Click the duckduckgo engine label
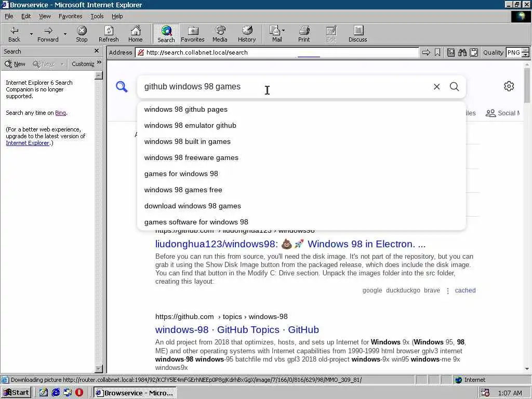532x399 pixels. tap(403, 290)
